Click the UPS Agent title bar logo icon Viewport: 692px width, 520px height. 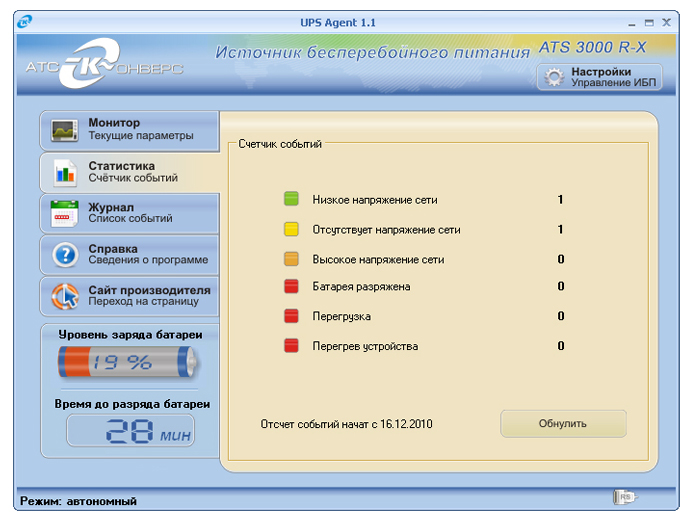click(25, 21)
